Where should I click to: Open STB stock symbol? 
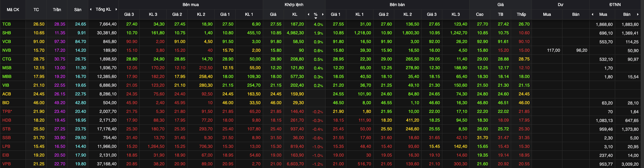point(6,129)
